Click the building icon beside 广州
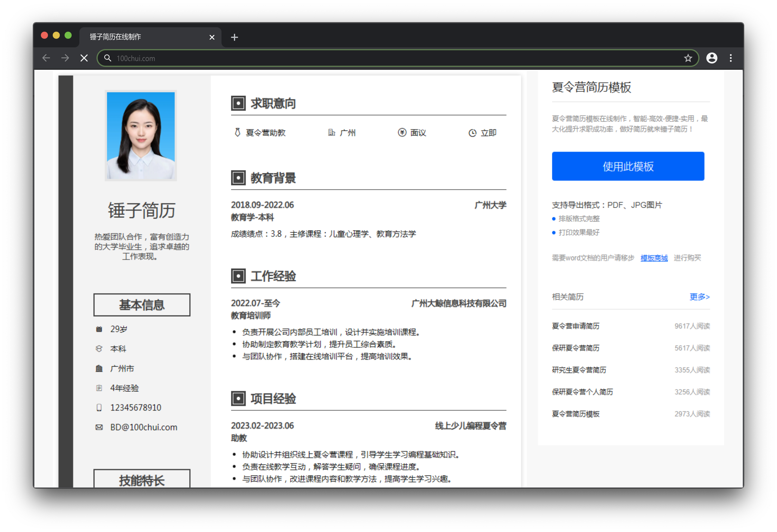Screen dimensions: 777x532 (331, 133)
